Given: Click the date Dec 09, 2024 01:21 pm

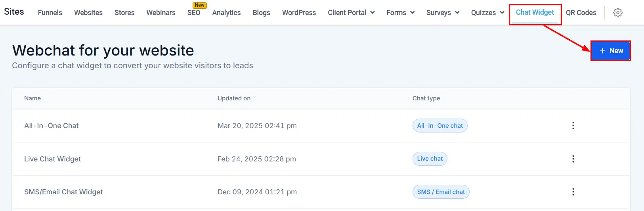Looking at the screenshot, I should pos(257,192).
